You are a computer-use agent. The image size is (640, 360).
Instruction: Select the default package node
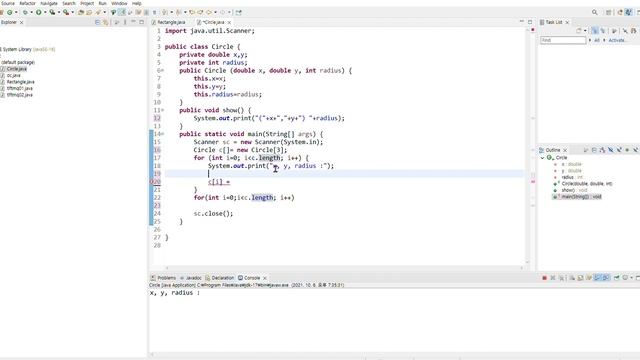18,62
